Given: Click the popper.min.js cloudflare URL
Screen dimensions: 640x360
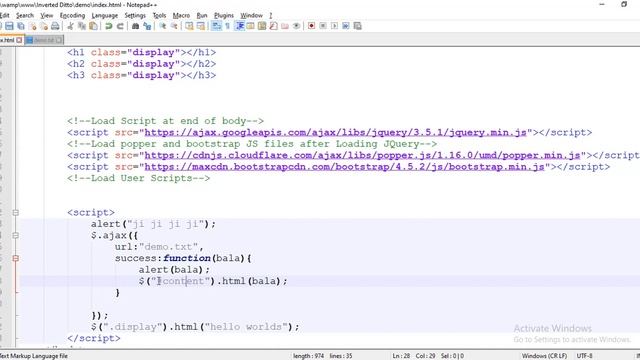Looking at the screenshot, I should click(362, 156).
